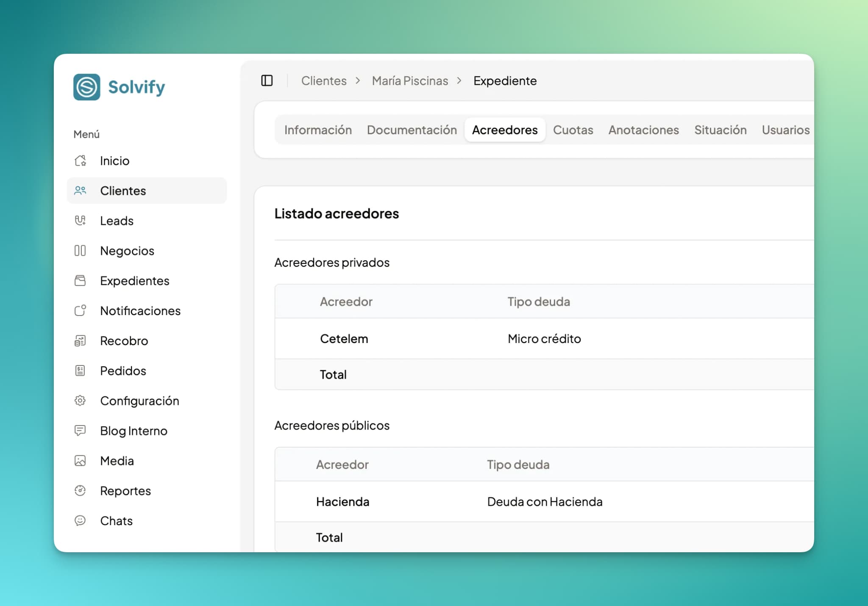Click the Solvify logo icon
Viewport: 868px width, 606px height.
86,87
